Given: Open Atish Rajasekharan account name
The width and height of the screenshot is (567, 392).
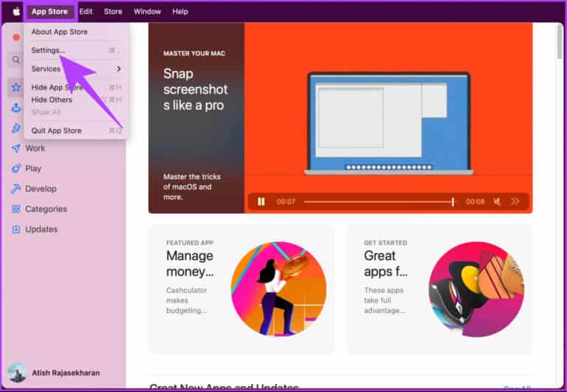Looking at the screenshot, I should tap(66, 373).
